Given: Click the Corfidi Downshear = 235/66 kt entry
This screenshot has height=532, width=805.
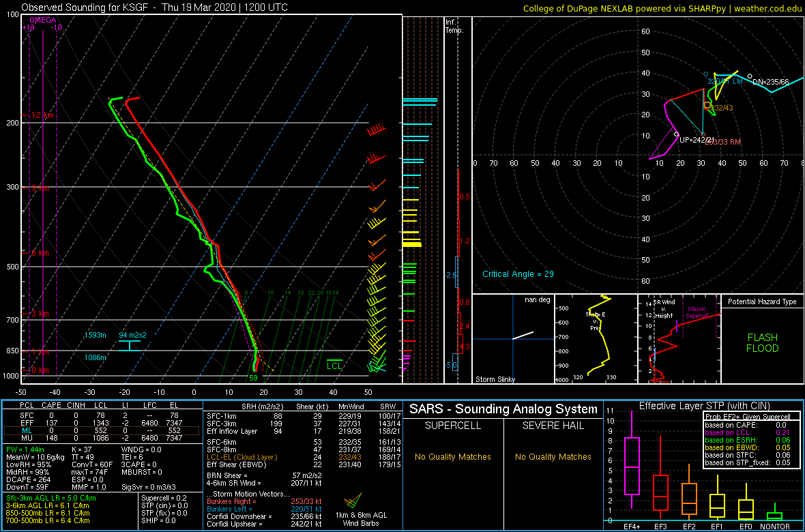Looking at the screenshot, I should (x=264, y=516).
